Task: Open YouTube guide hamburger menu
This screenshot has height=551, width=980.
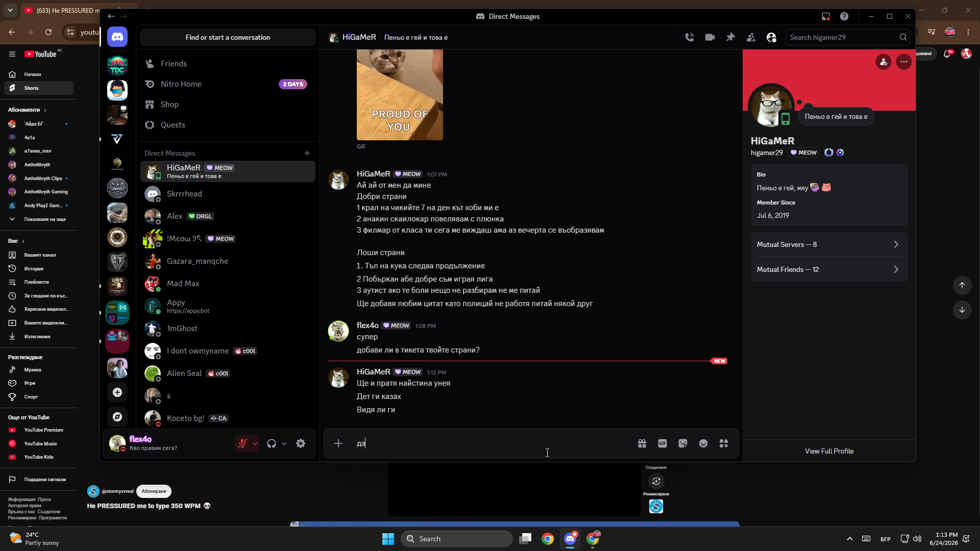Action: (12, 54)
